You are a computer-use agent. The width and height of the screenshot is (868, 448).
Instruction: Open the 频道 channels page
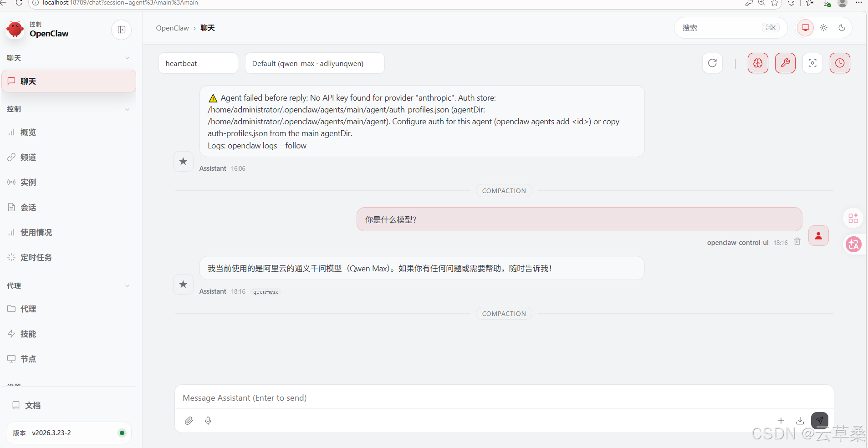(x=69, y=158)
